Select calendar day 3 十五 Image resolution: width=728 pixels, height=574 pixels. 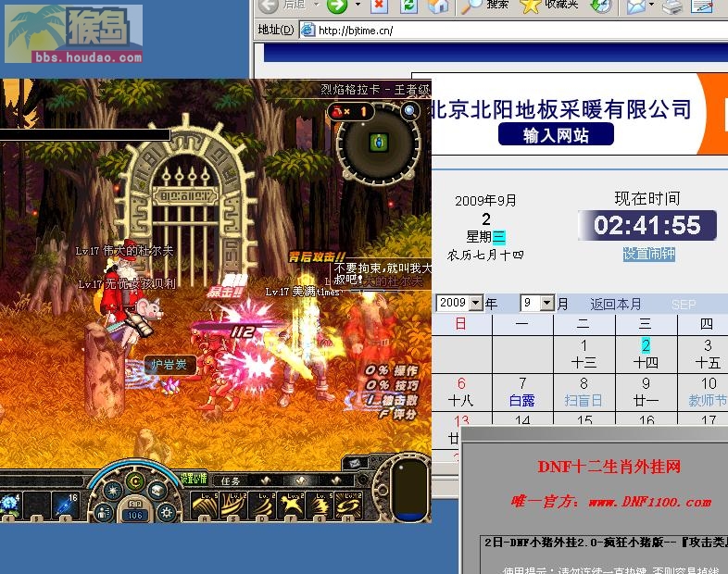tap(707, 354)
